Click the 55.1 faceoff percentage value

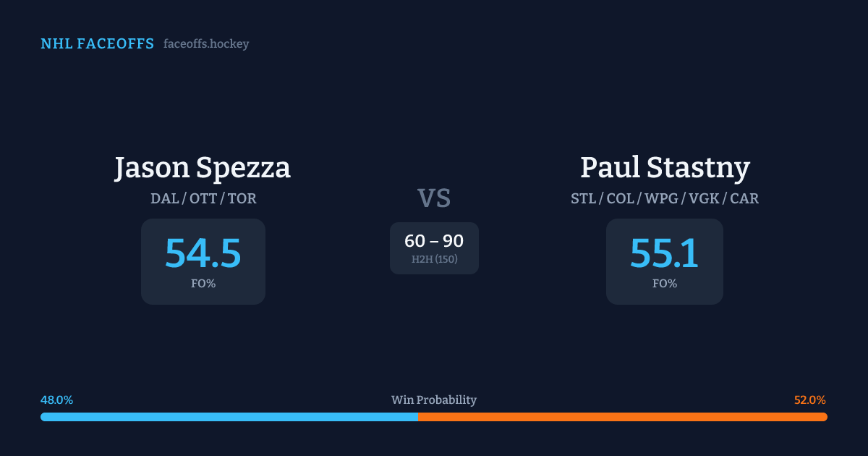pos(665,253)
